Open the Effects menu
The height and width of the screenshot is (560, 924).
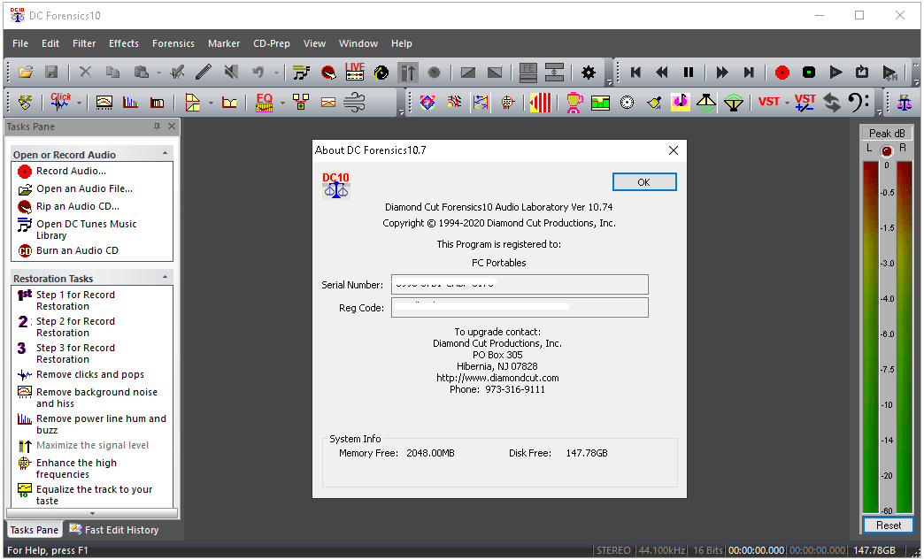pyautogui.click(x=124, y=43)
